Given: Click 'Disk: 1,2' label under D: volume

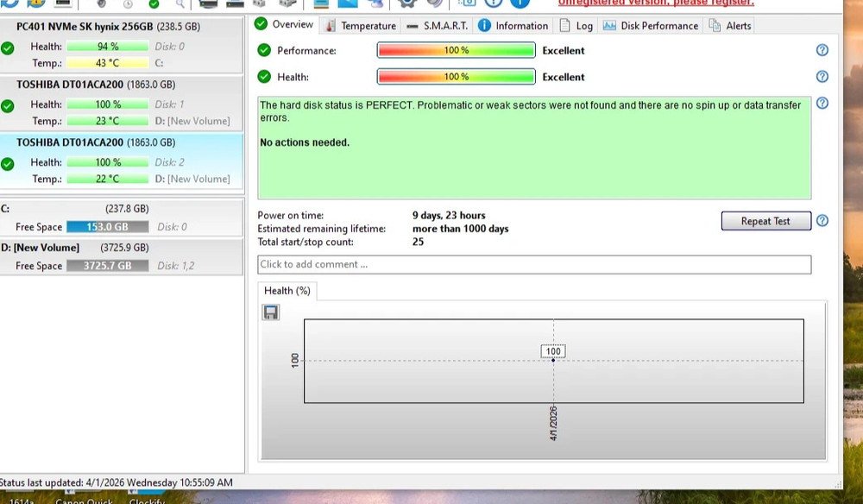Looking at the screenshot, I should pos(175,266).
